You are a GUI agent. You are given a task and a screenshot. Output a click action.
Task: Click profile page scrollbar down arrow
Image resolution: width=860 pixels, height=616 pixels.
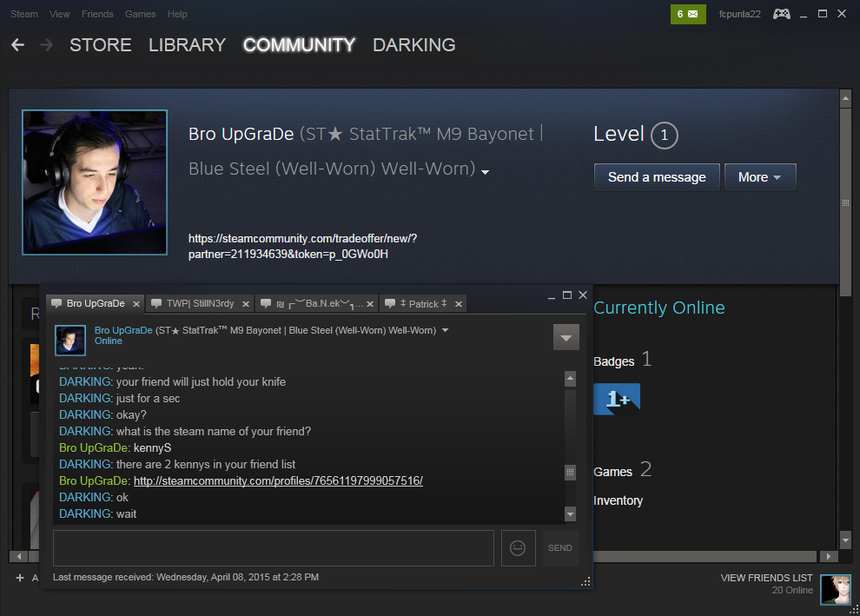tap(846, 540)
